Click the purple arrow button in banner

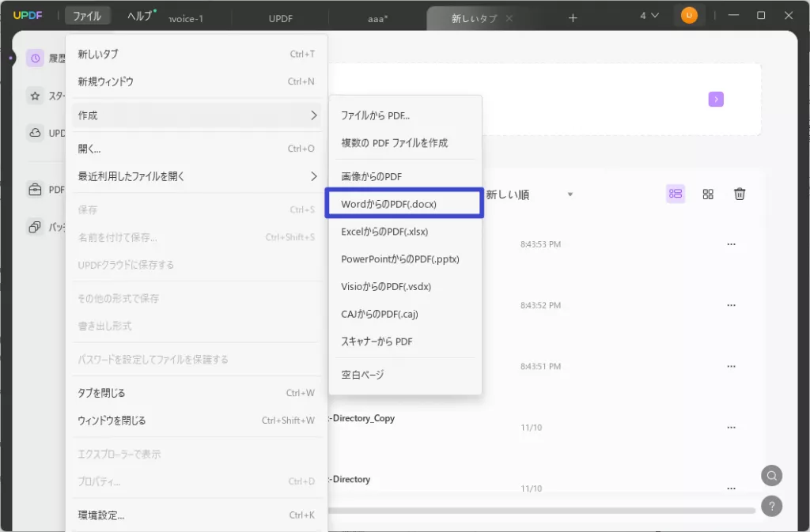click(715, 99)
